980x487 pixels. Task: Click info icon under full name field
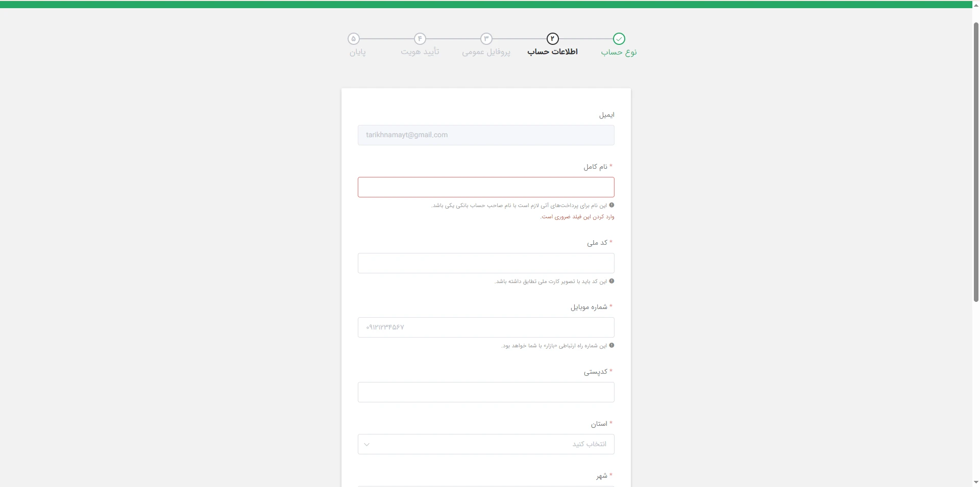(x=611, y=205)
